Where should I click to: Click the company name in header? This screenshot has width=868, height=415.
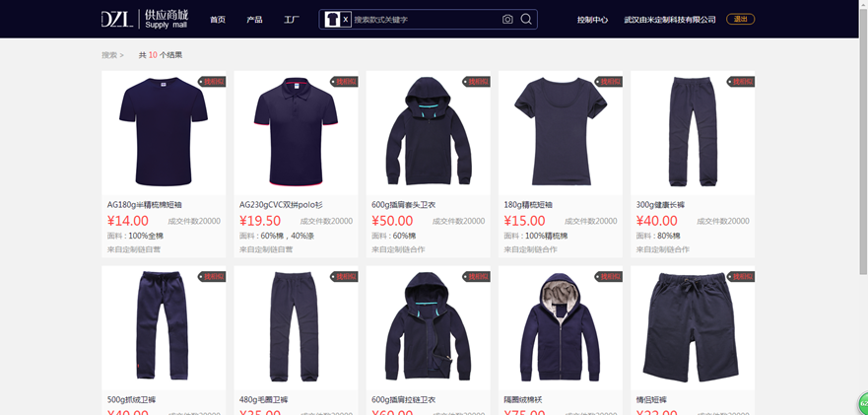670,20
